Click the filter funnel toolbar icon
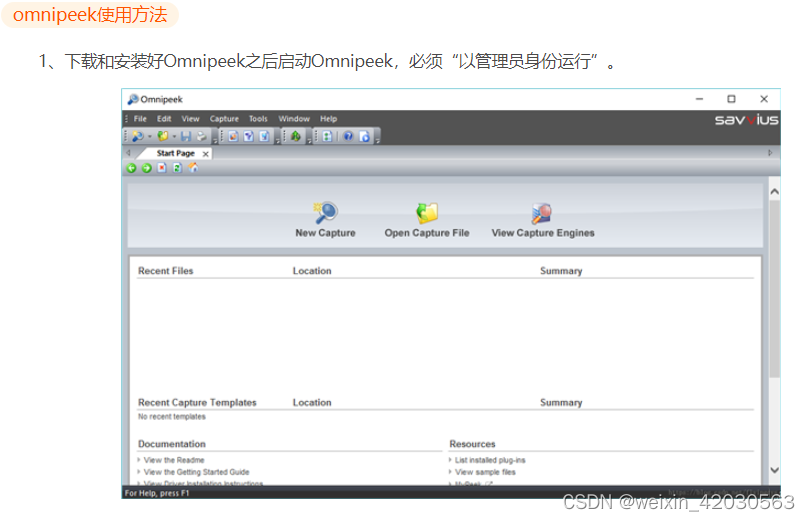Viewport: 810px width, 521px height. click(x=248, y=136)
